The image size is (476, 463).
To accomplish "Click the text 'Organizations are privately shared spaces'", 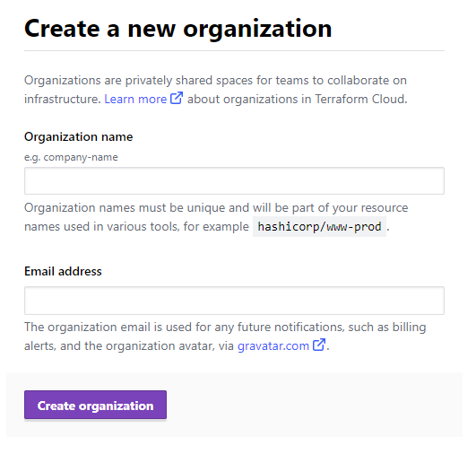I will pyautogui.click(x=138, y=81).
